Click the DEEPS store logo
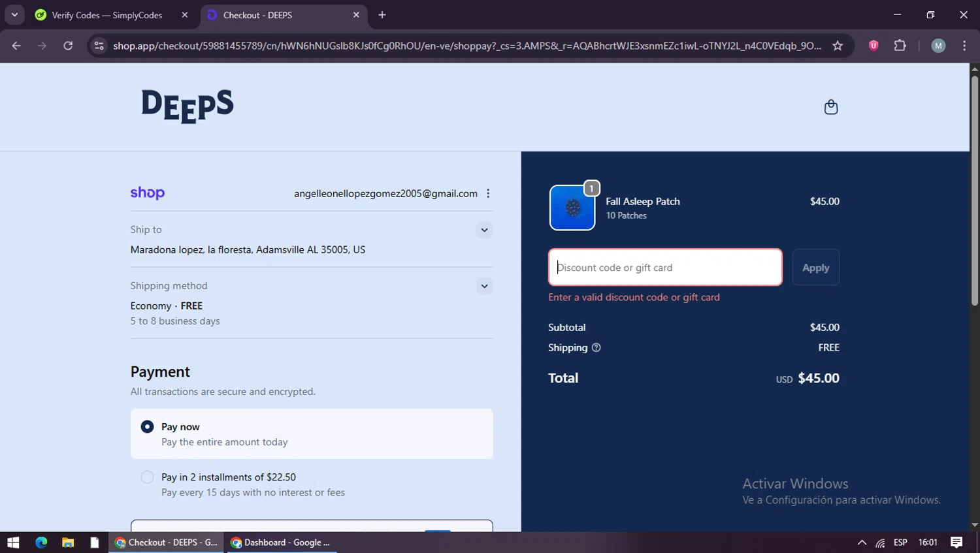The width and height of the screenshot is (980, 553). (x=188, y=106)
